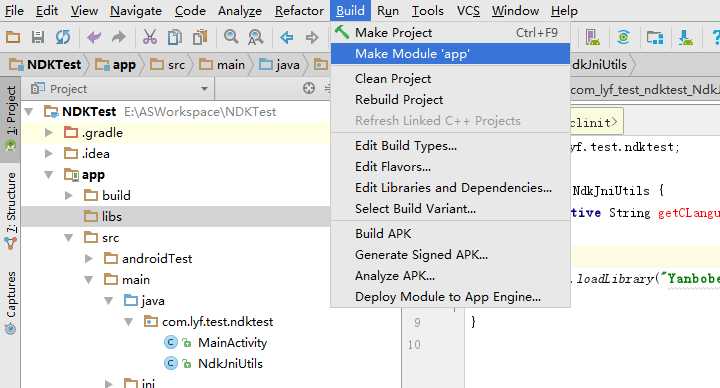Click the Find magnifier icon in toolbar
Screen dimensions: 720x388
(231, 37)
